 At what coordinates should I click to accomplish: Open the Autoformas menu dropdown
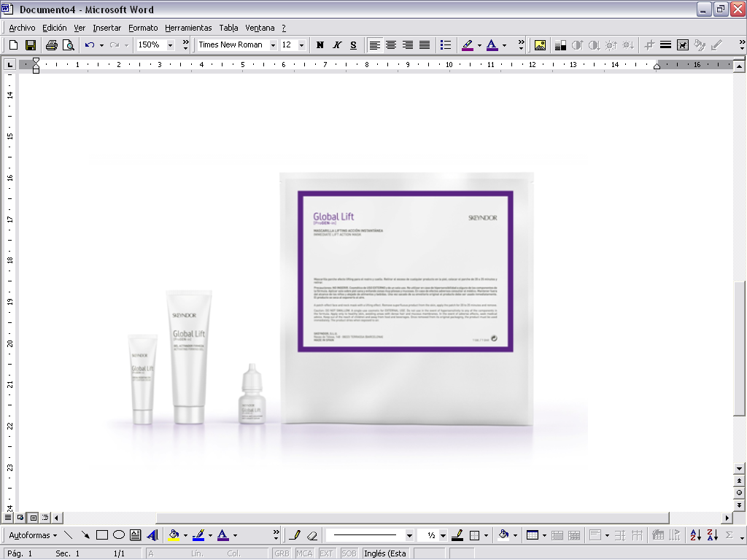click(x=33, y=535)
